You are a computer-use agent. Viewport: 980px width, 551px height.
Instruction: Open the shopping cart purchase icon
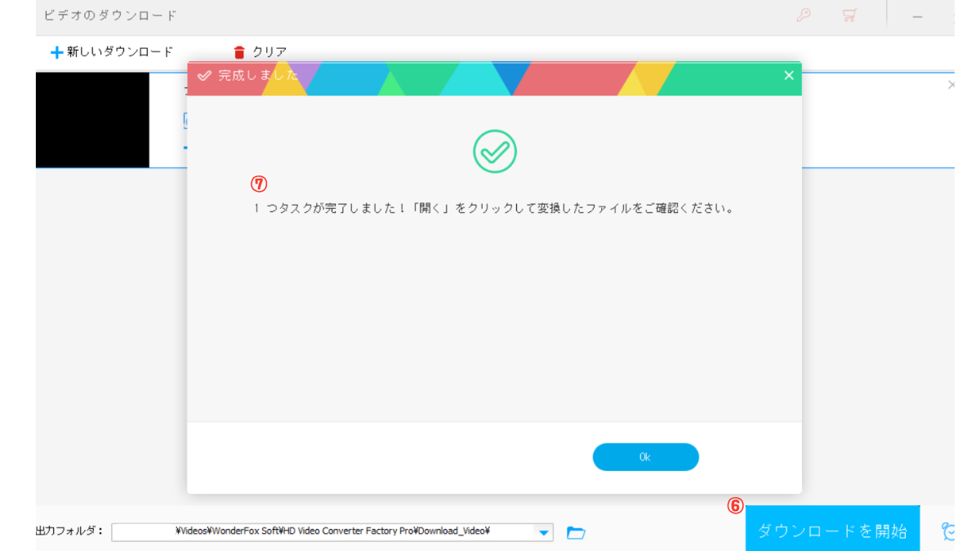click(849, 16)
